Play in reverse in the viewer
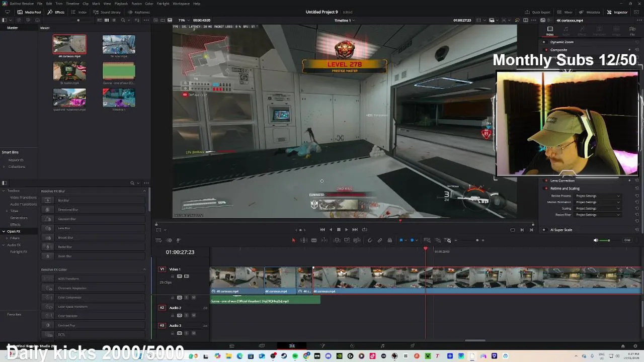The height and width of the screenshot is (362, 644). point(331,230)
